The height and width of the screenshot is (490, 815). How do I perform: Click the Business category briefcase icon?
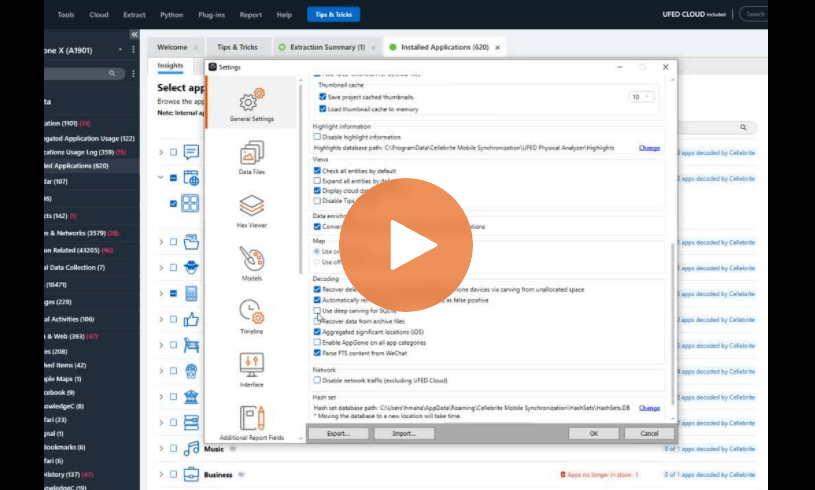click(x=191, y=474)
